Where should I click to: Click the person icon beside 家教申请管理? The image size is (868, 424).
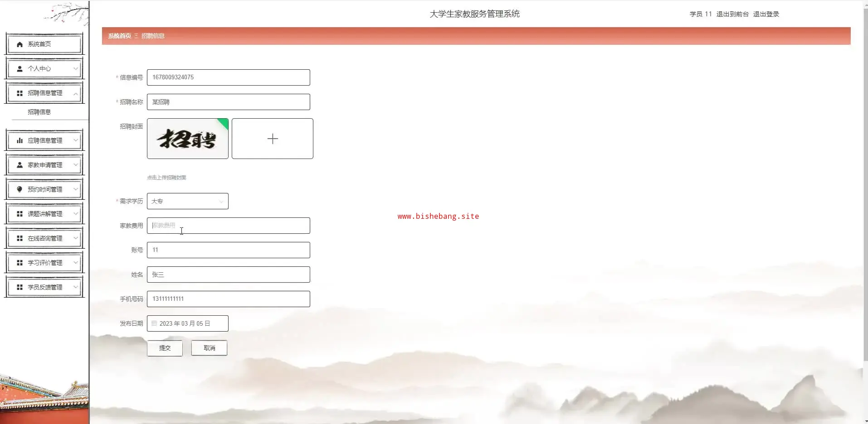(x=20, y=165)
